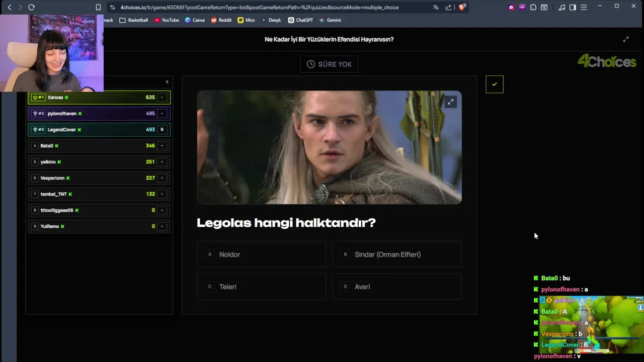The height and width of the screenshot is (362, 644).
Task: Open the browser hamburger menu
Action: tap(584, 7)
